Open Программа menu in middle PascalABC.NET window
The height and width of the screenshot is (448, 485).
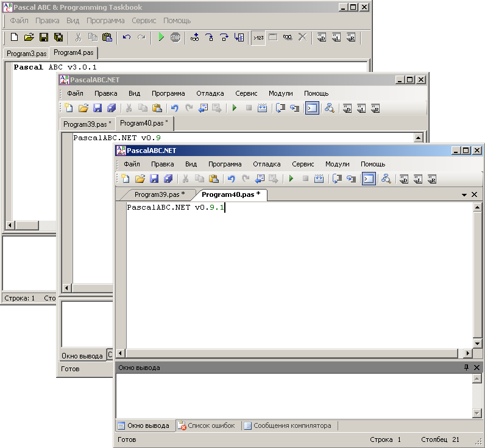pos(168,93)
